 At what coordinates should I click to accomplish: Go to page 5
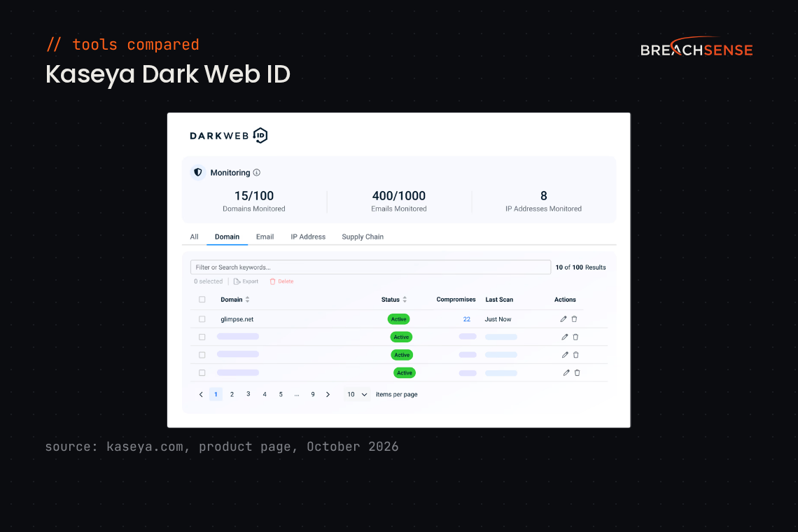281,395
